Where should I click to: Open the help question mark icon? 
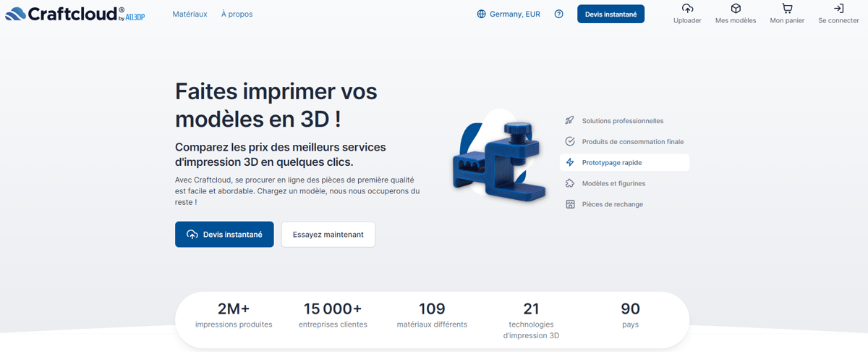(x=558, y=14)
